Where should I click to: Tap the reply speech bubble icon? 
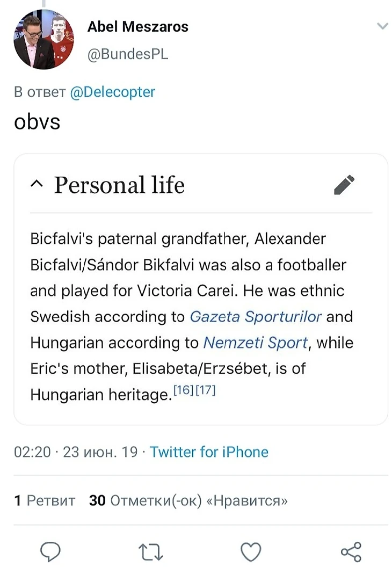tap(50, 551)
